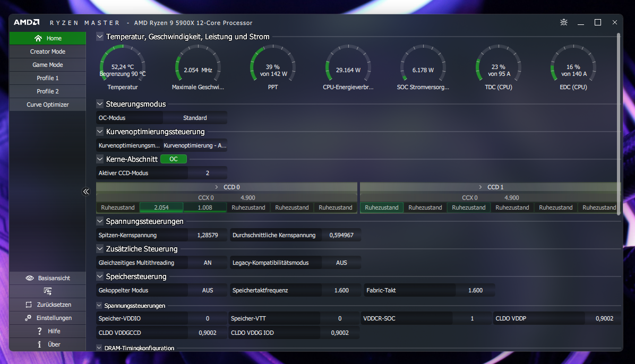This screenshot has height=364, width=635.
Task: Open Profile 1
Action: [x=48, y=78]
